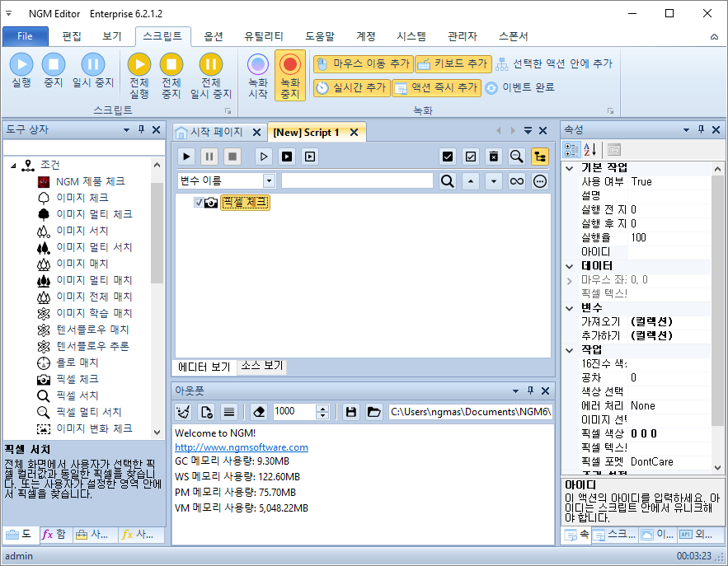Viewport: 728px width, 566px height.
Task: Click the output clear eraser icon
Action: [259, 411]
